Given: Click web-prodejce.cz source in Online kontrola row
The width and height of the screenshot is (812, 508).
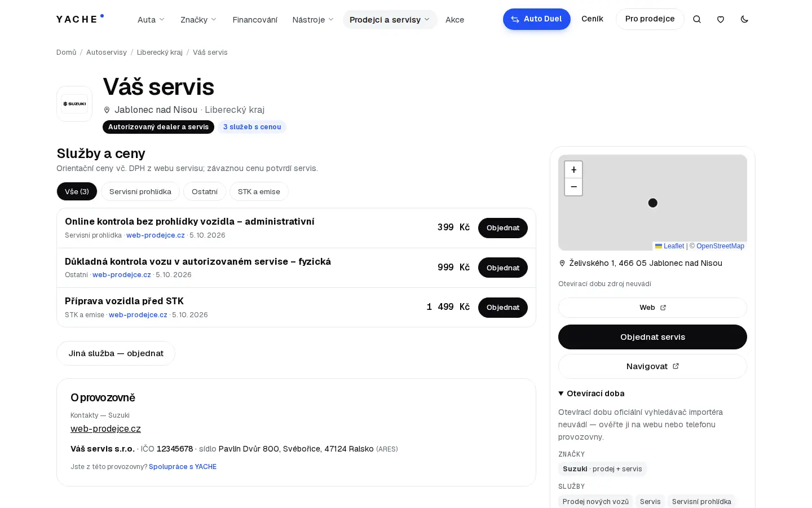Looking at the screenshot, I should (x=156, y=235).
